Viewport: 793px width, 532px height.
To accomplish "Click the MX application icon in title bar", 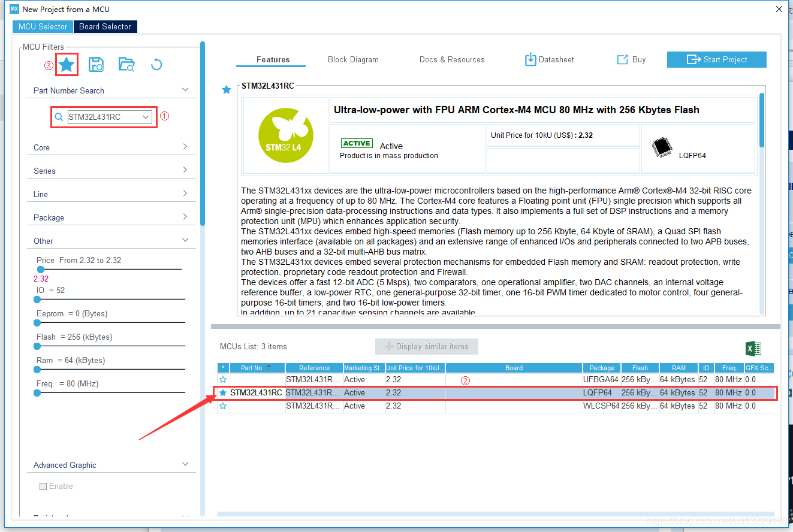I will pyautogui.click(x=14, y=9).
